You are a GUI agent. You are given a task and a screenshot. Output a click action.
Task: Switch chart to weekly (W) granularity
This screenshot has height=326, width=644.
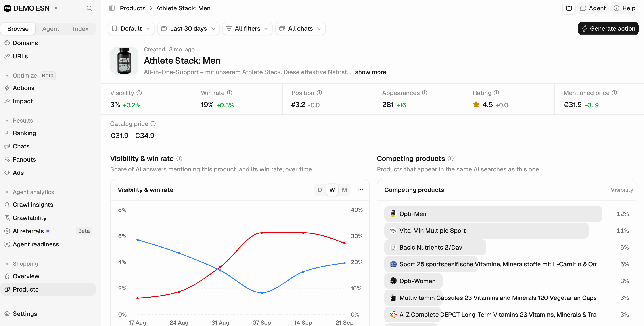tap(332, 190)
